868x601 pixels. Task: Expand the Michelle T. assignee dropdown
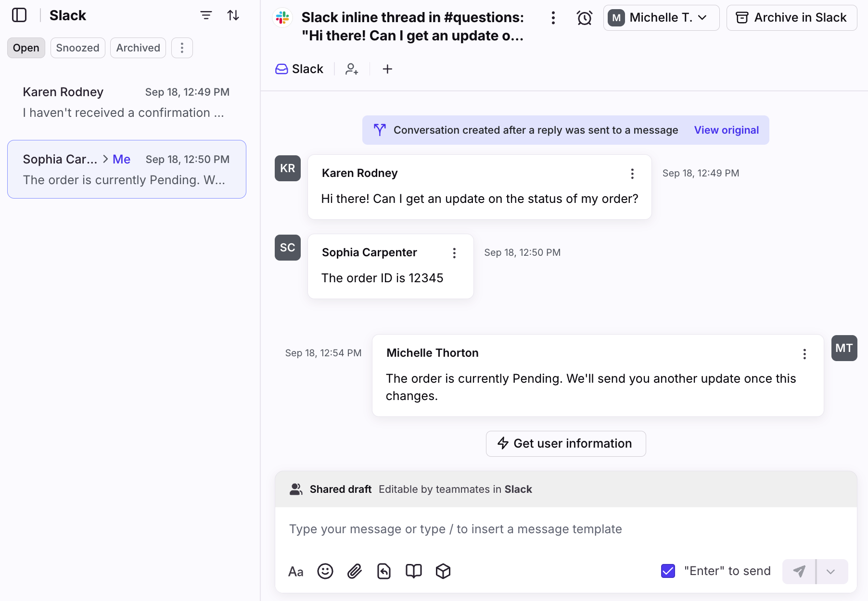pyautogui.click(x=661, y=18)
